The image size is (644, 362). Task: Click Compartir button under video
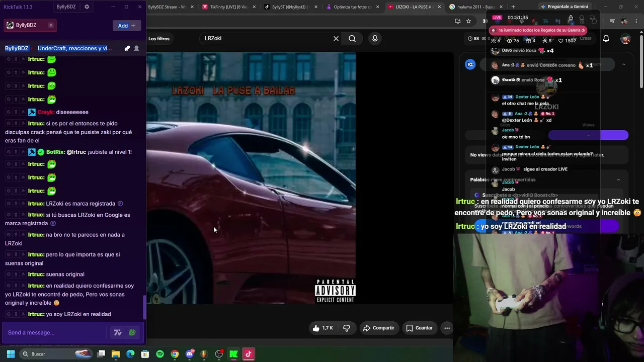[379, 328]
